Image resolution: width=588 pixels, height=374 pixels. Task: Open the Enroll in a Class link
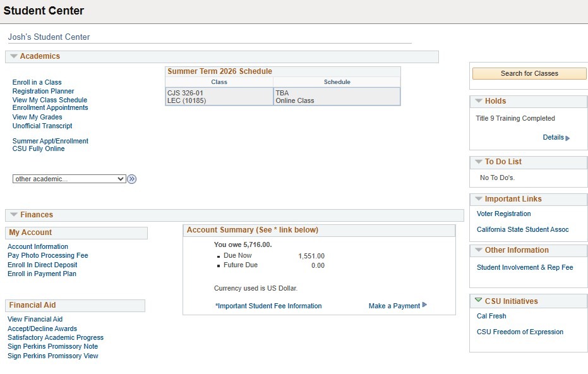[x=37, y=82]
